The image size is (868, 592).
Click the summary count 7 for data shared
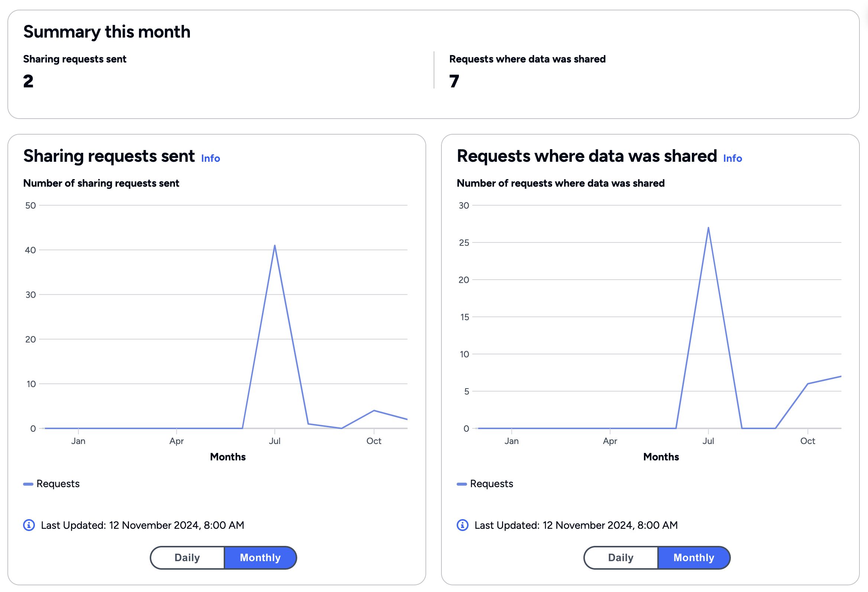click(x=454, y=81)
